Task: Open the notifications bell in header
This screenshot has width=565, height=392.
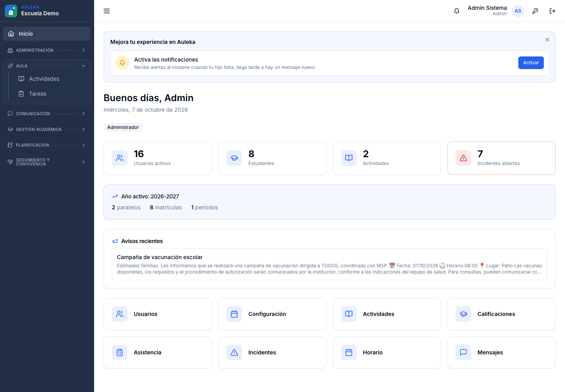Action: (x=457, y=11)
